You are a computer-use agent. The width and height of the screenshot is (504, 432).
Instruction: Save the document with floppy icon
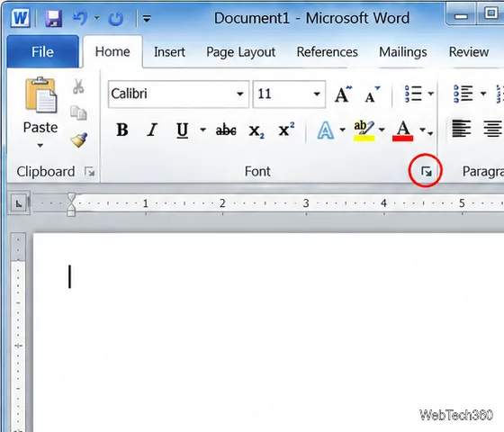pyautogui.click(x=53, y=18)
